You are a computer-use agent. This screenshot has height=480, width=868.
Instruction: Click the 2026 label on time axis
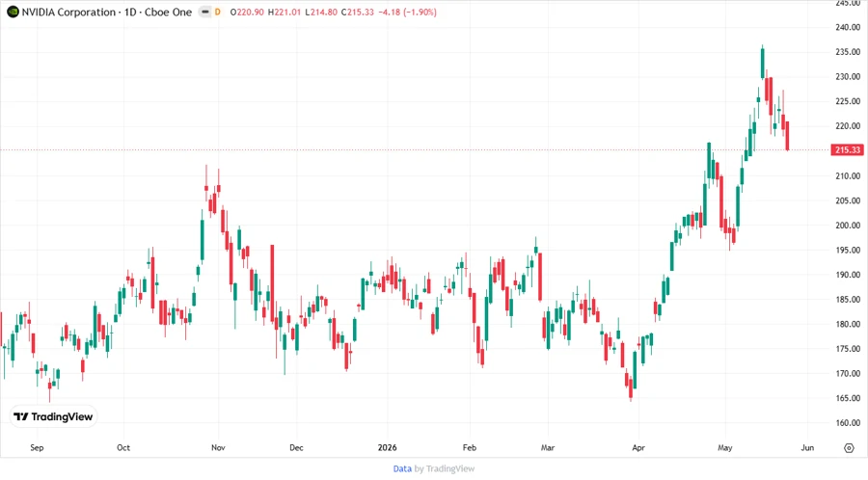pyautogui.click(x=387, y=447)
